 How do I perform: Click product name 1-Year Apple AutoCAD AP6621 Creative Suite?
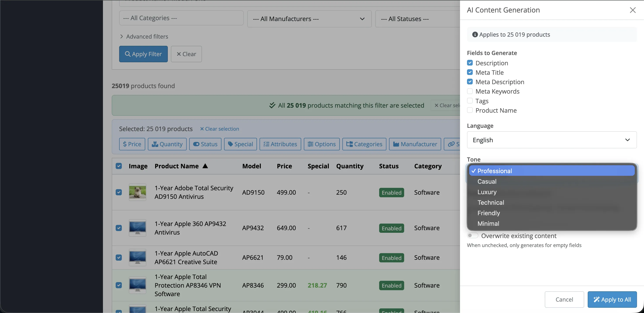coord(186,258)
